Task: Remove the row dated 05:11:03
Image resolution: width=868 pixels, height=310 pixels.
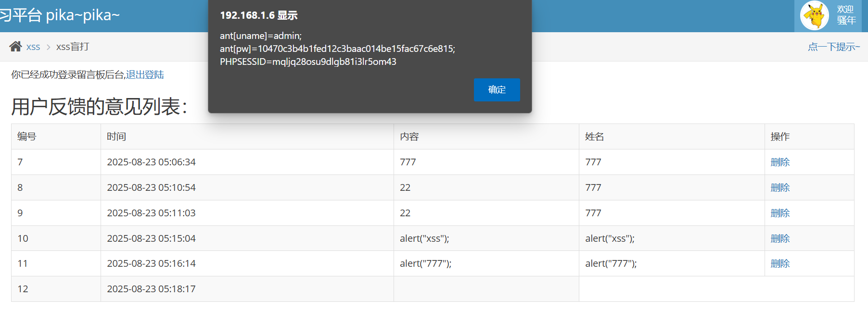Action: (x=780, y=213)
